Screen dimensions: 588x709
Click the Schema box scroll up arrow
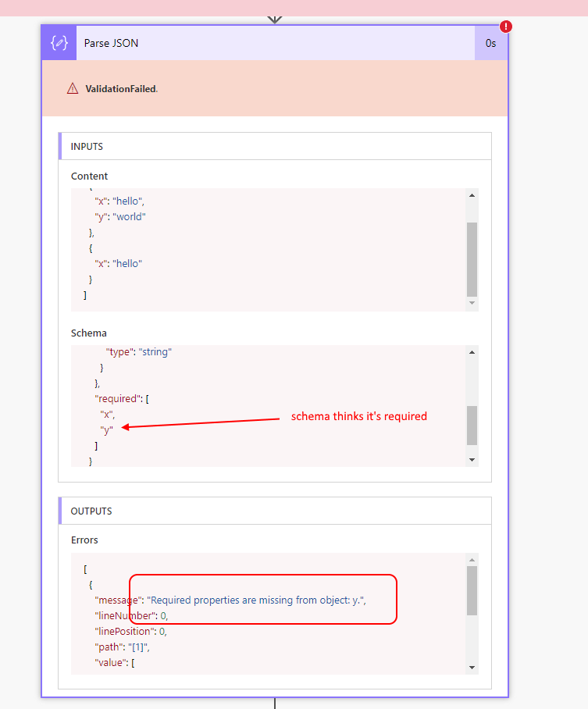tap(472, 352)
